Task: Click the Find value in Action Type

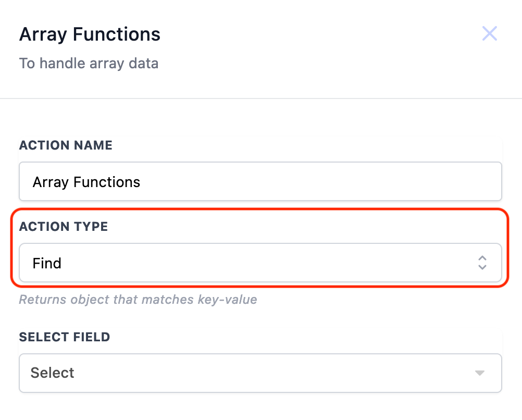Action: [47, 263]
